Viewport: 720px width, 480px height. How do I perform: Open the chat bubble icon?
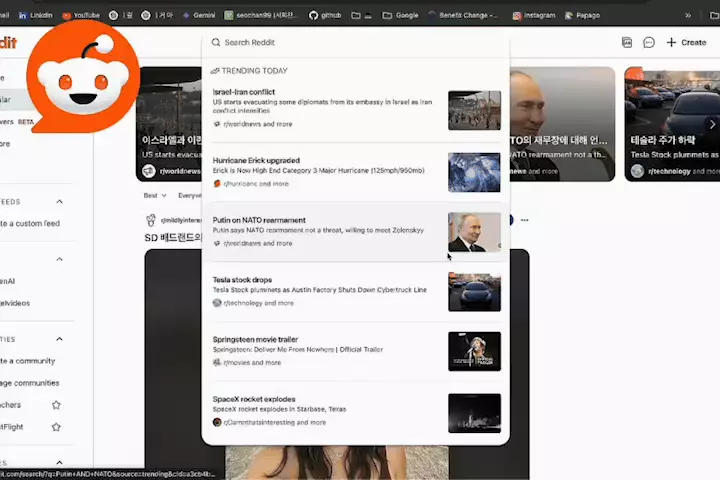[649, 43]
